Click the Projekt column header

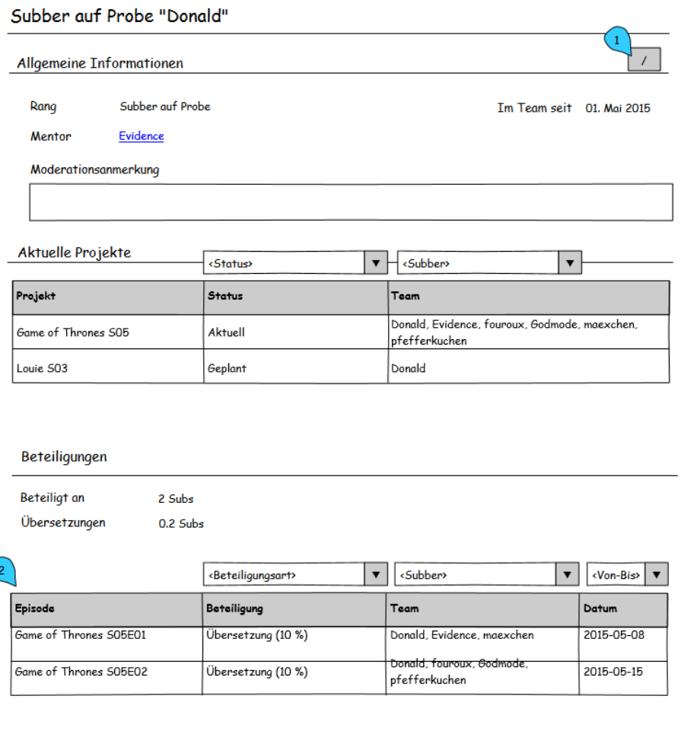pyautogui.click(x=108, y=297)
